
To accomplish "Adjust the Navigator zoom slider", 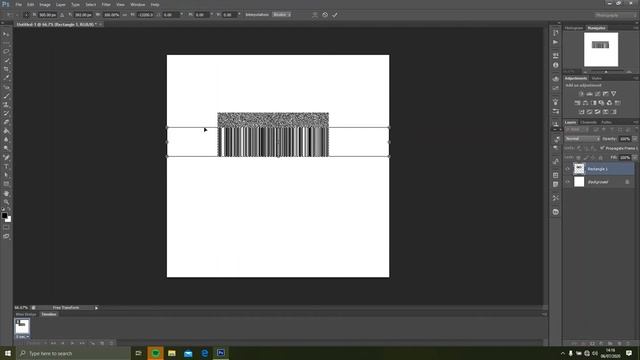I will tap(606, 72).
